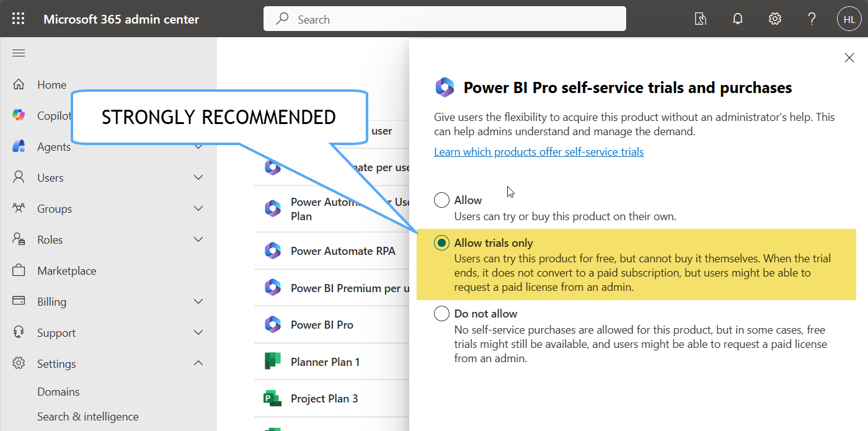Expand the Agents chevron
Screen dimensions: 868x431
(x=198, y=147)
